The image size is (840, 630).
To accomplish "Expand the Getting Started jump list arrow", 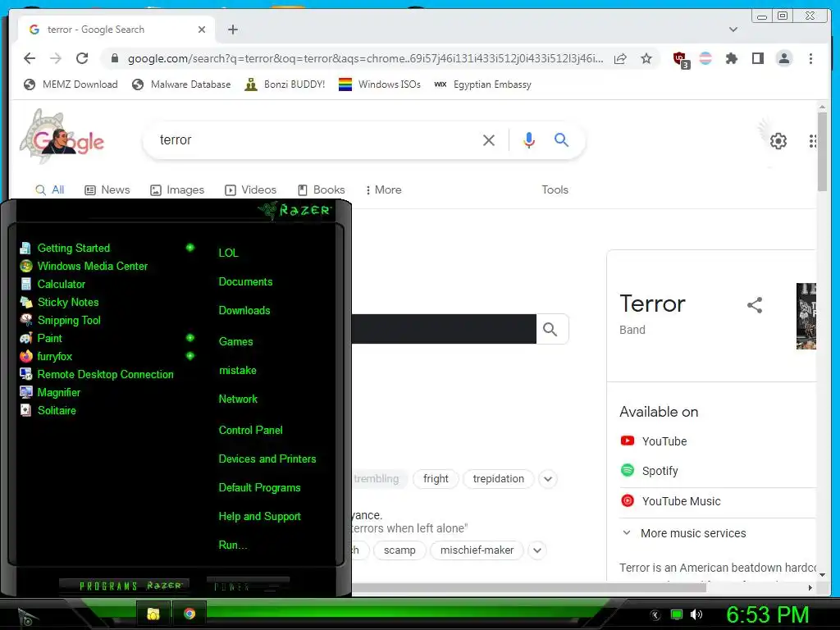I will pyautogui.click(x=189, y=248).
